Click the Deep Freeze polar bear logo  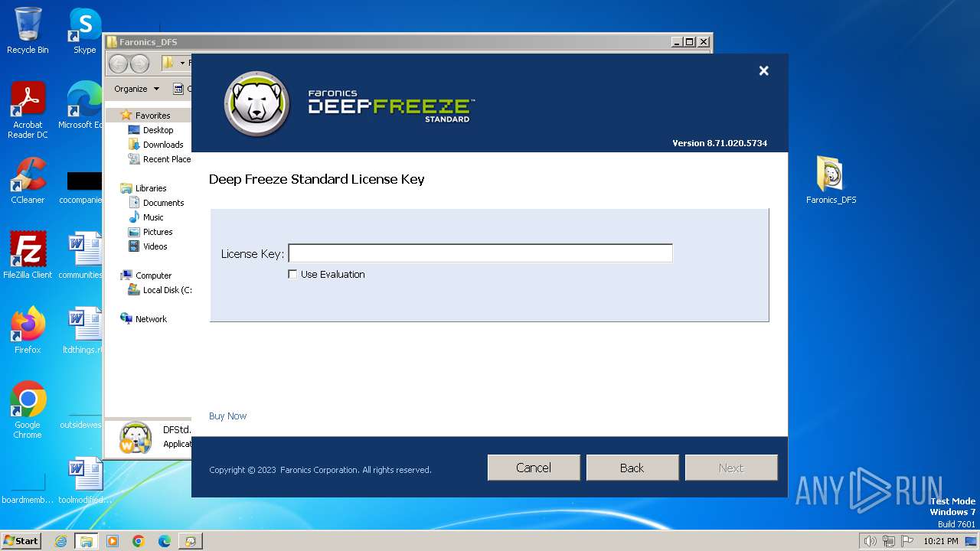[x=256, y=103]
